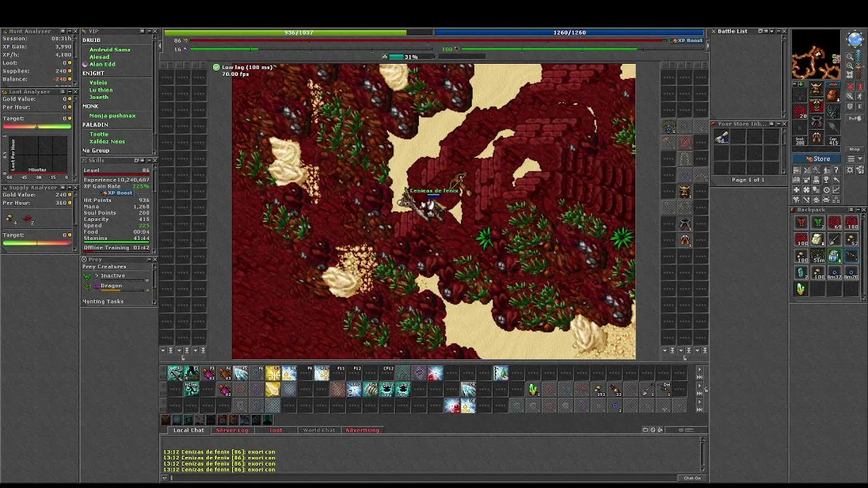The width and height of the screenshot is (868, 488).
Task: Click the XP Boost button in Skills
Action: click(117, 193)
